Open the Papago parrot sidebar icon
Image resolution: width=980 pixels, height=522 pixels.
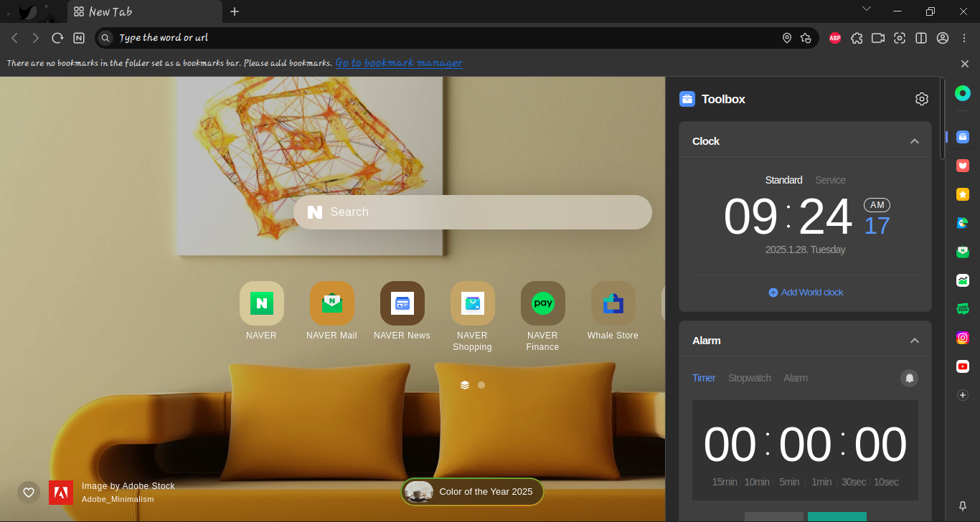[x=963, y=223]
